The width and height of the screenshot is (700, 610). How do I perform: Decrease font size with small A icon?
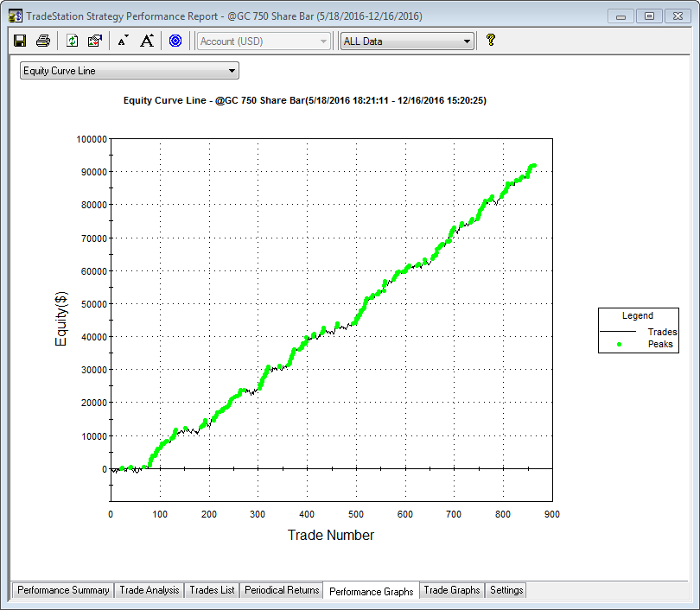pyautogui.click(x=123, y=41)
